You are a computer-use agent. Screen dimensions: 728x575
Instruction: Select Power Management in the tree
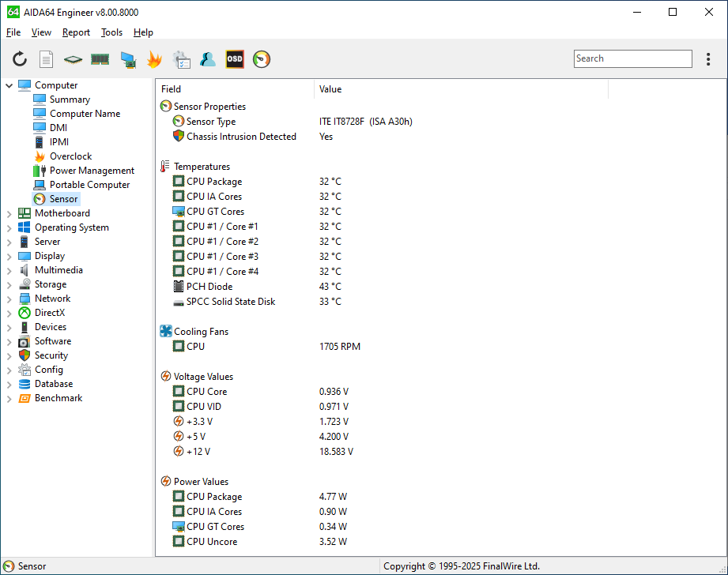click(92, 171)
